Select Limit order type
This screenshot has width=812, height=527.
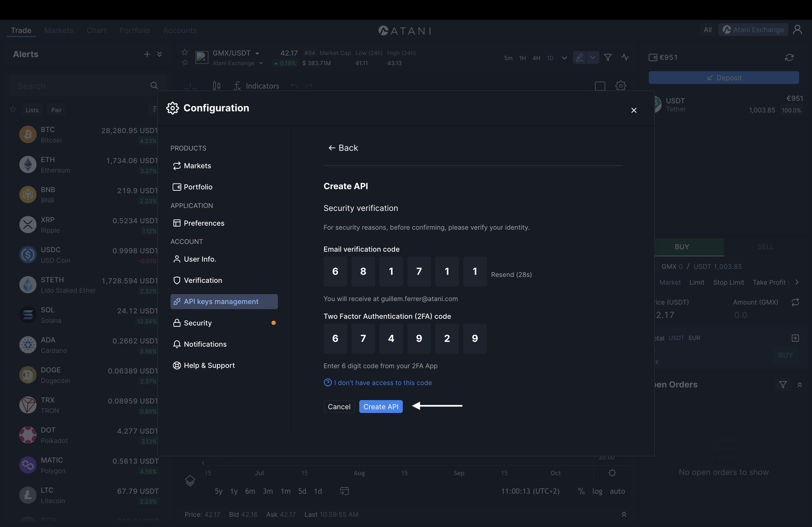(x=696, y=282)
